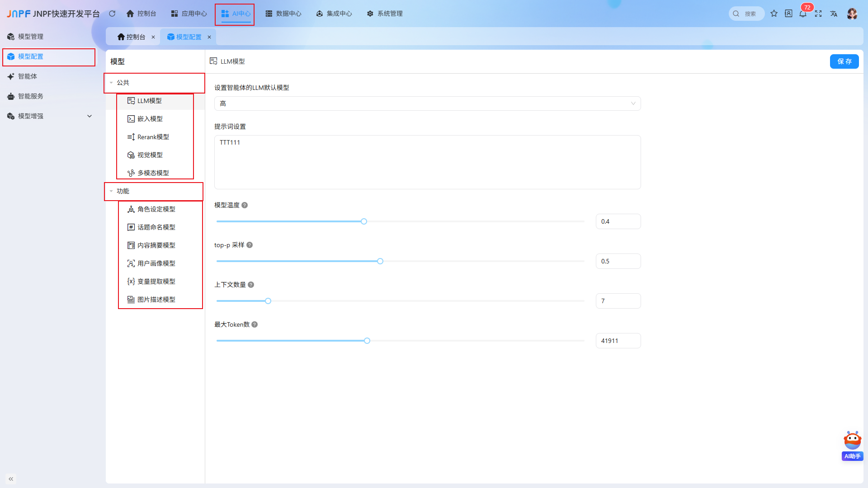Viewport: 868px width, 488px height.
Task: Collapse the 功能 tree group
Action: tap(111, 191)
